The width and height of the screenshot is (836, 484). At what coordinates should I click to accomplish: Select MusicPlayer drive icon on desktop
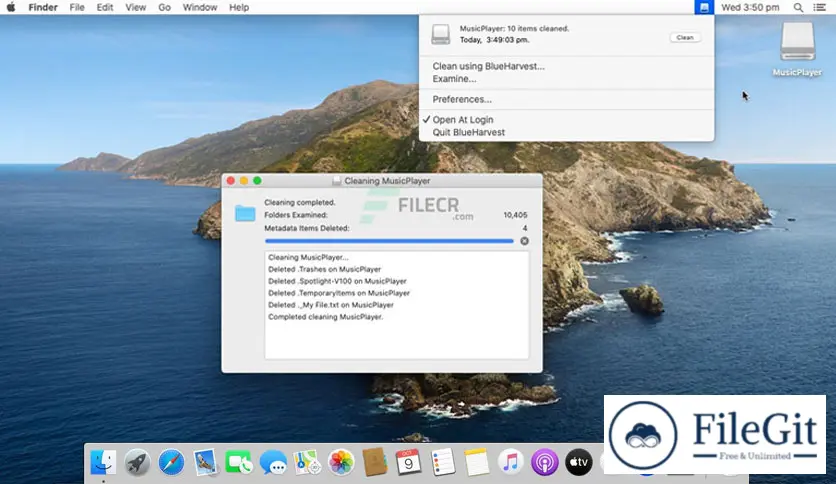point(797,42)
